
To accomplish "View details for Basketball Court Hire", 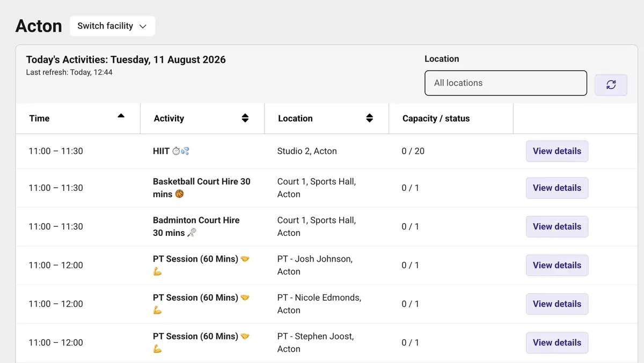I will pyautogui.click(x=557, y=188).
